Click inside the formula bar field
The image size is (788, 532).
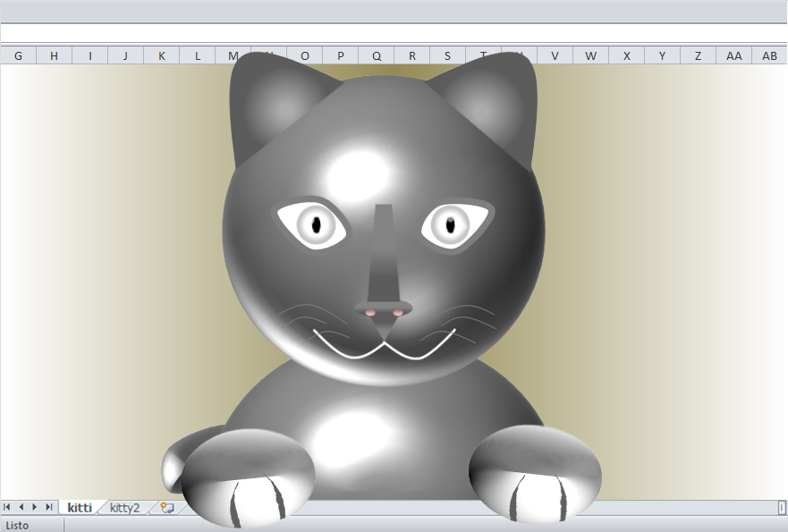(394, 33)
